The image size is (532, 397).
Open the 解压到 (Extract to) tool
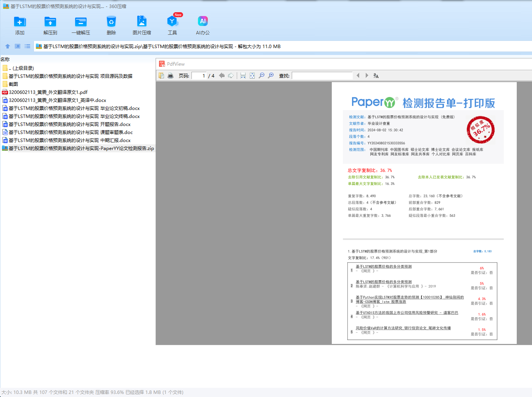tap(50, 22)
